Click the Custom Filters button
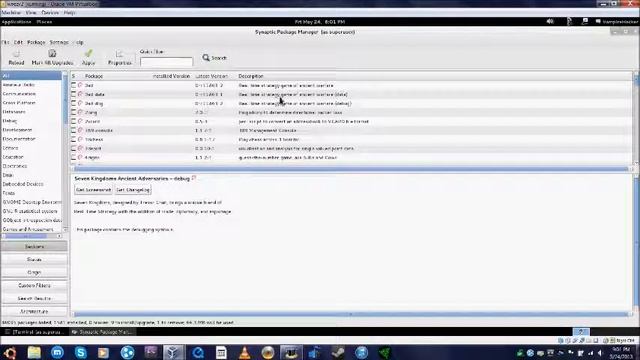This screenshot has height=360, width=640. point(34,285)
